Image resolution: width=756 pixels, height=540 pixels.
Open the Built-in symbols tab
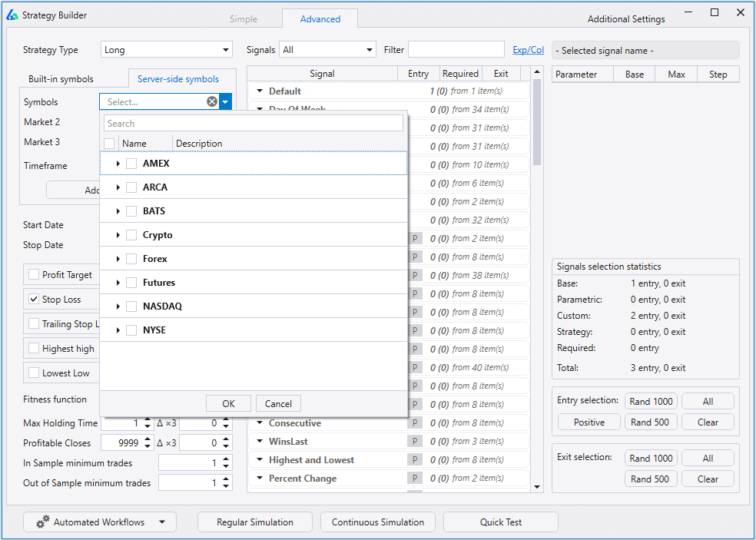61,79
